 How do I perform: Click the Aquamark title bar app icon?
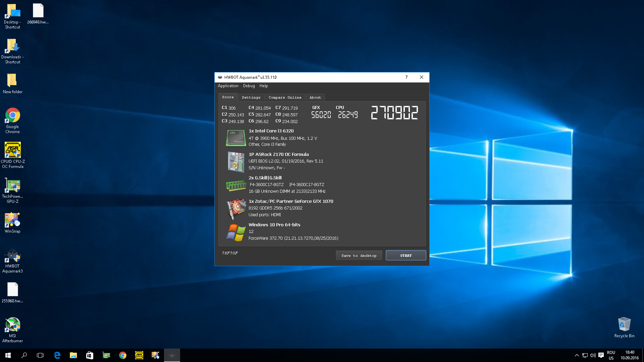click(220, 77)
